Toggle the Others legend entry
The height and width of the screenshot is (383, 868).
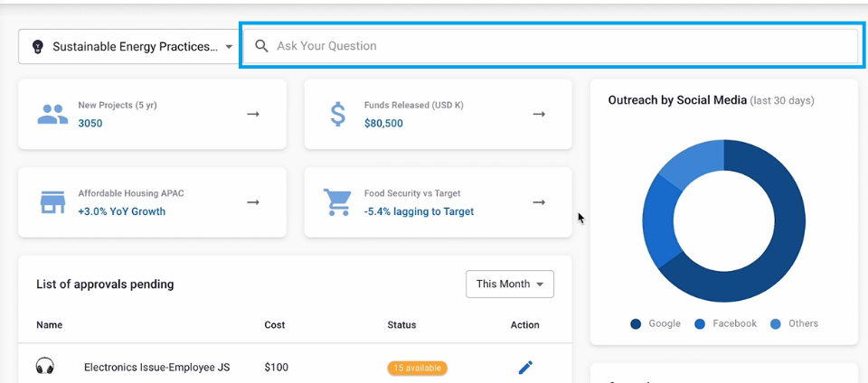point(794,324)
